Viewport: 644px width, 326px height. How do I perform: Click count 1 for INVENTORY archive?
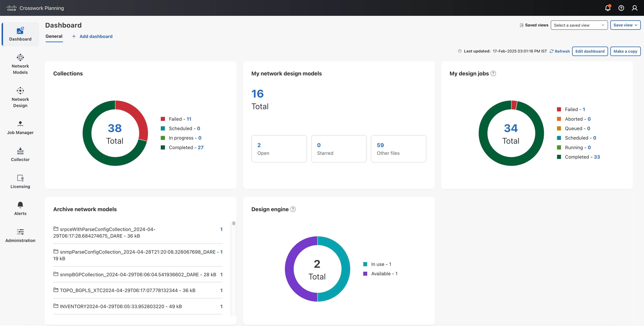tap(221, 306)
